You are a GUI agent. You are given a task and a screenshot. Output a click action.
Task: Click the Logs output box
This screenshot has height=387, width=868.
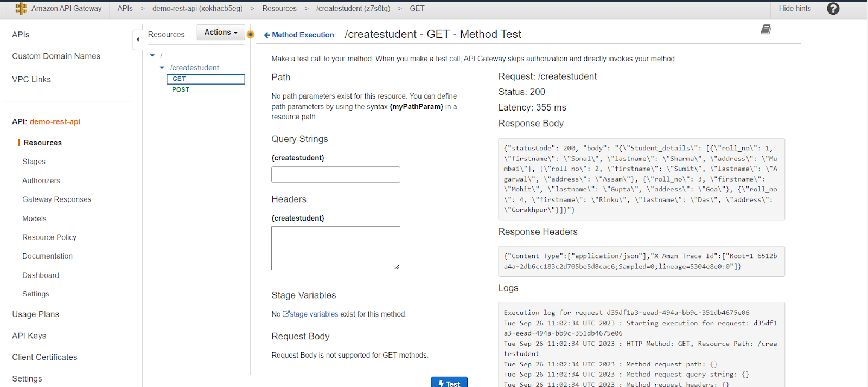(641, 345)
